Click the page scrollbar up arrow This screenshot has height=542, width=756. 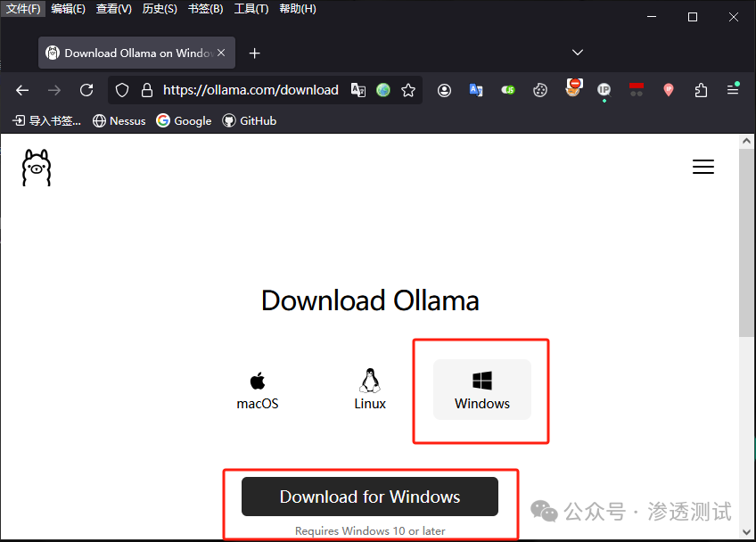click(x=746, y=141)
